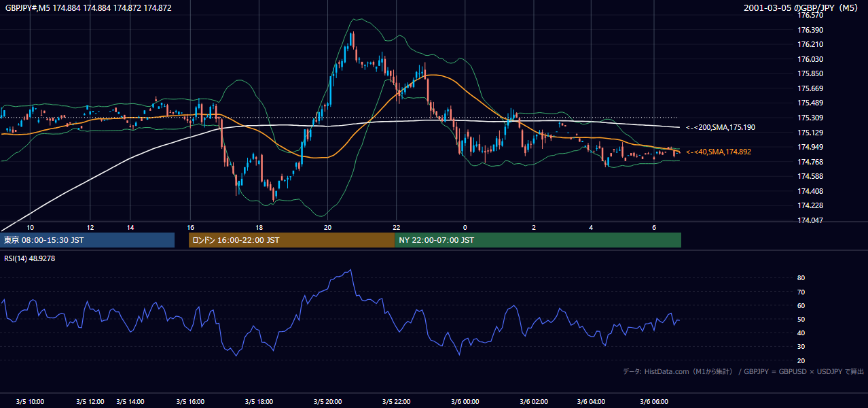Click hour label 12 under the price chart
This screenshot has height=408, width=868.
(90, 227)
